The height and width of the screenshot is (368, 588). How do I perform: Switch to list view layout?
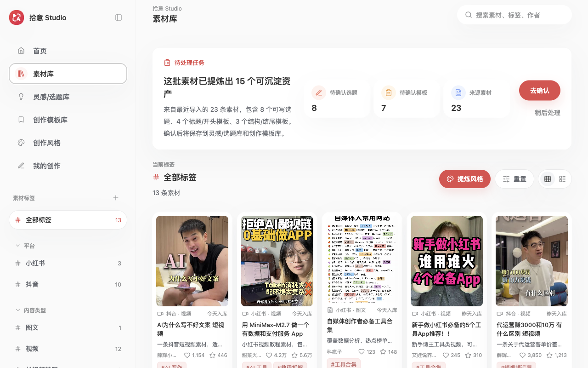point(562,179)
